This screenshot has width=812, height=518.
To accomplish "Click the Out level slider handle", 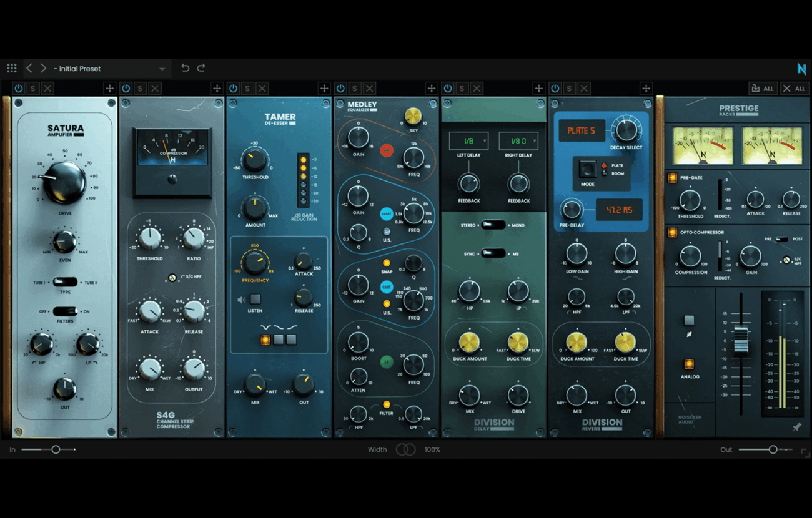I will pos(773,449).
